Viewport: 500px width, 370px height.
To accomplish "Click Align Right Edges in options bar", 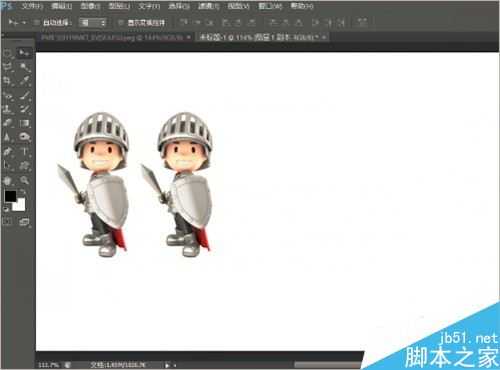I will click(x=252, y=23).
